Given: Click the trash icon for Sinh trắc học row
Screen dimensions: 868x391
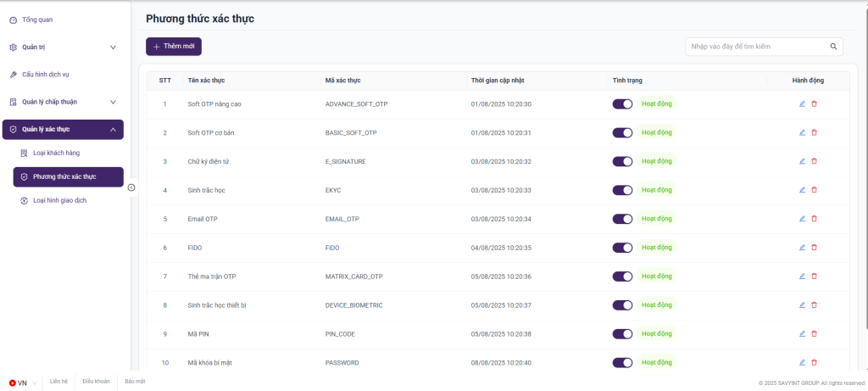Looking at the screenshot, I should click(815, 190).
